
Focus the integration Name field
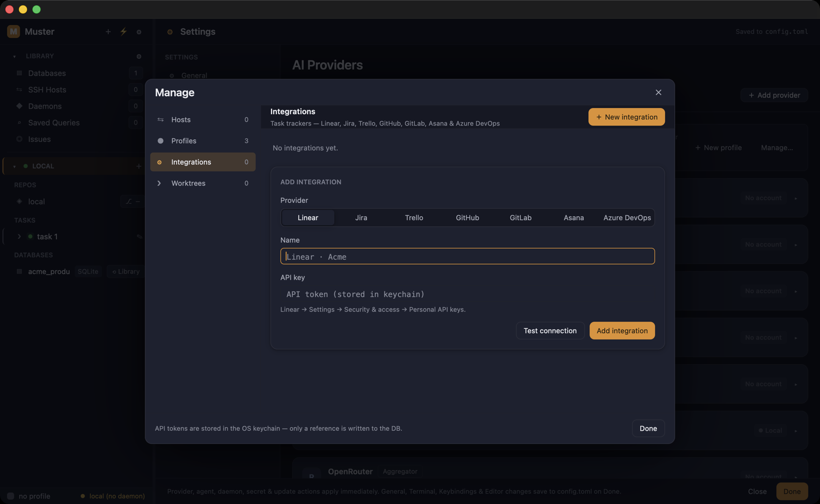click(x=467, y=256)
